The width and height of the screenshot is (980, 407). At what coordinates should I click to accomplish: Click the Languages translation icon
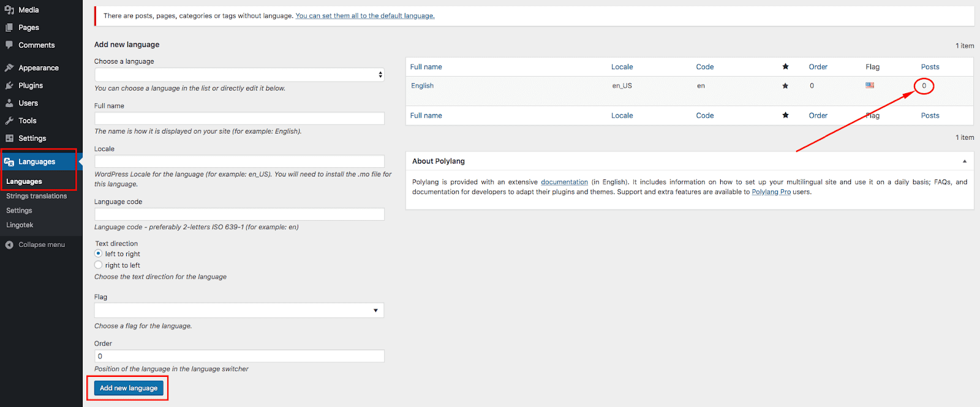click(9, 162)
